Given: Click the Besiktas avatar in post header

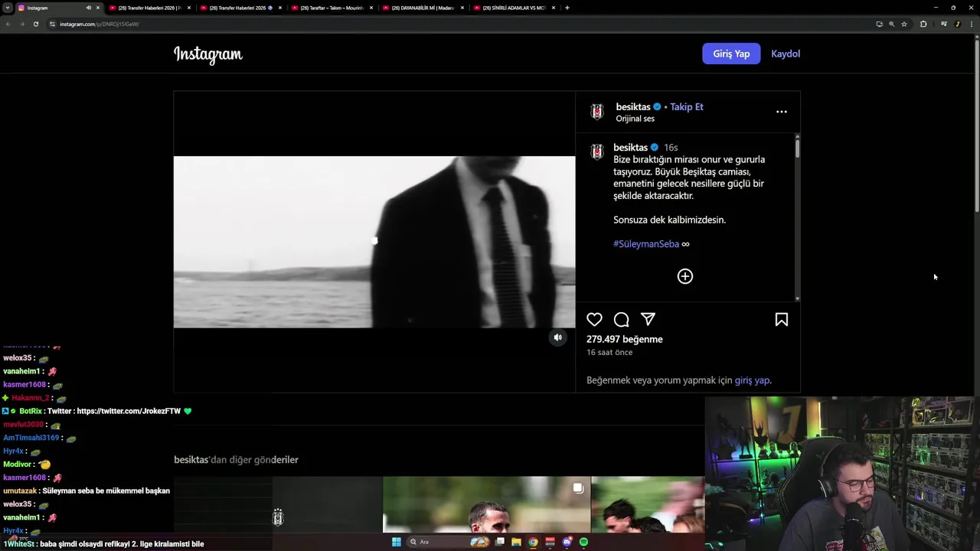Looking at the screenshot, I should pos(597,112).
